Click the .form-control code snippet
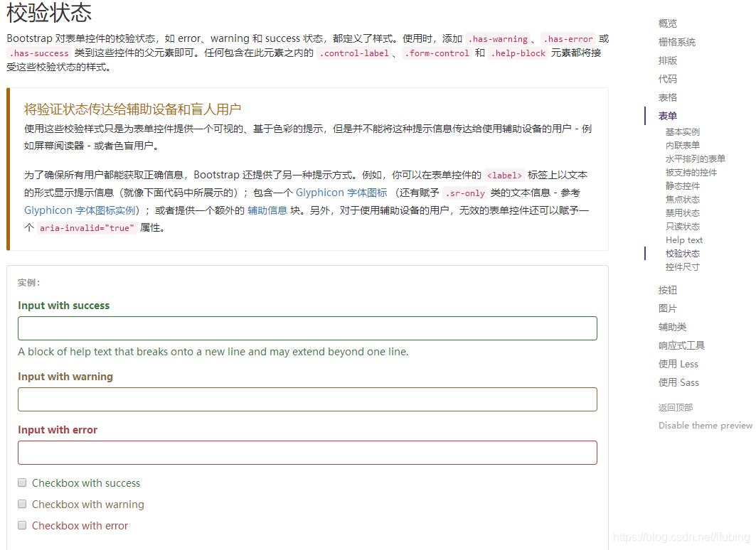 [x=437, y=53]
